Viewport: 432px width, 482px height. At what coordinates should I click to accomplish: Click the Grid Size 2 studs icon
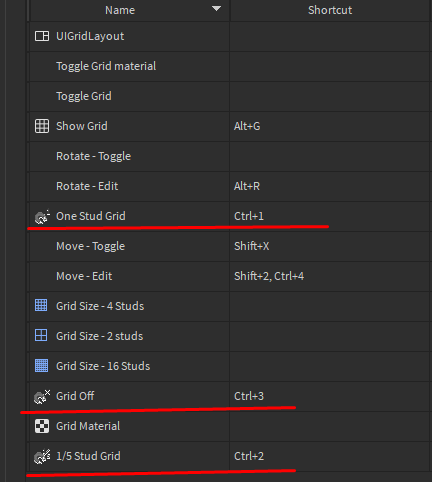[x=41, y=335]
